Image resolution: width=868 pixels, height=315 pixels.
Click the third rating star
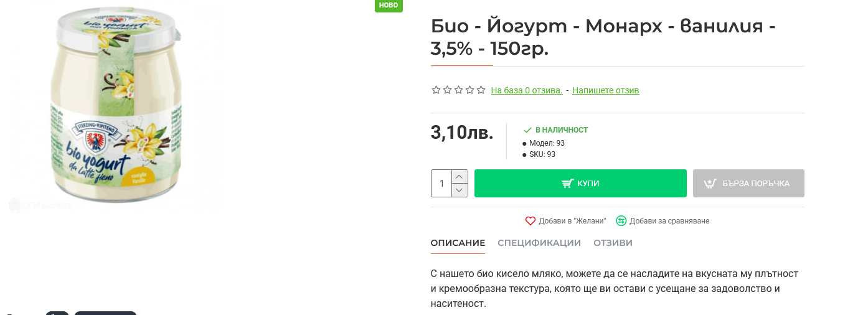[458, 90]
